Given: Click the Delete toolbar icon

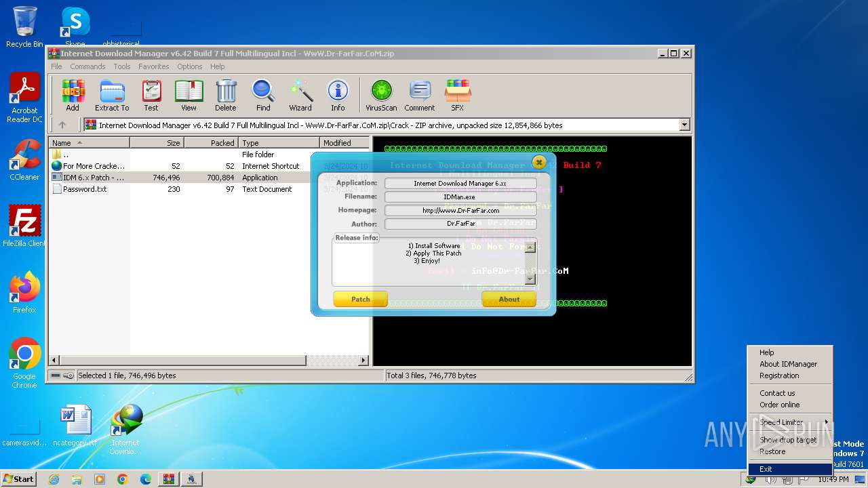Looking at the screenshot, I should pos(226,96).
